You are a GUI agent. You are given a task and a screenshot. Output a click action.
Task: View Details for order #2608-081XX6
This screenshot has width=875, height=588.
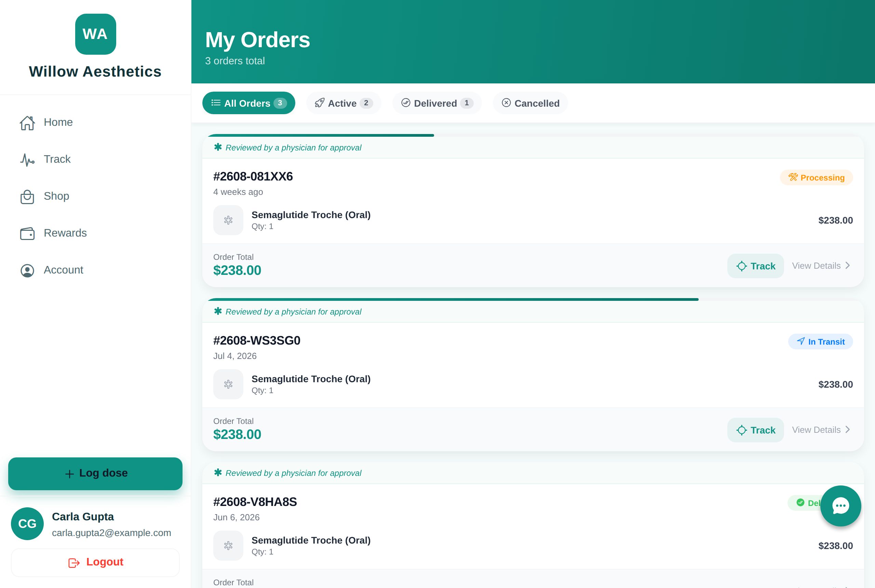tap(821, 266)
